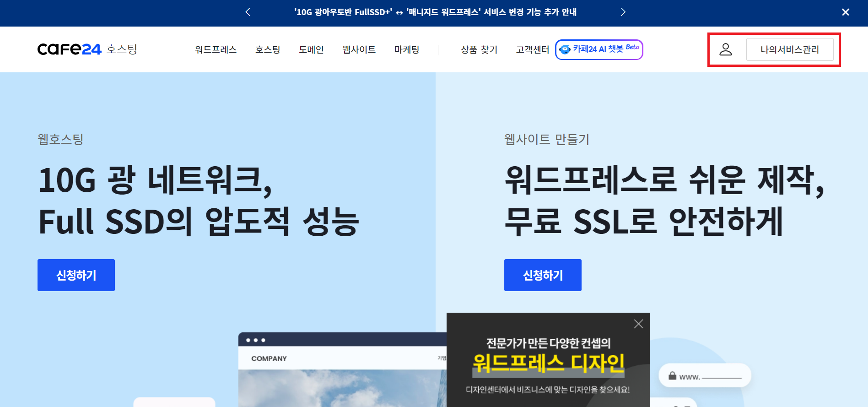868x407 pixels.
Task: Click the 나의서비스관리 button
Action: click(790, 49)
